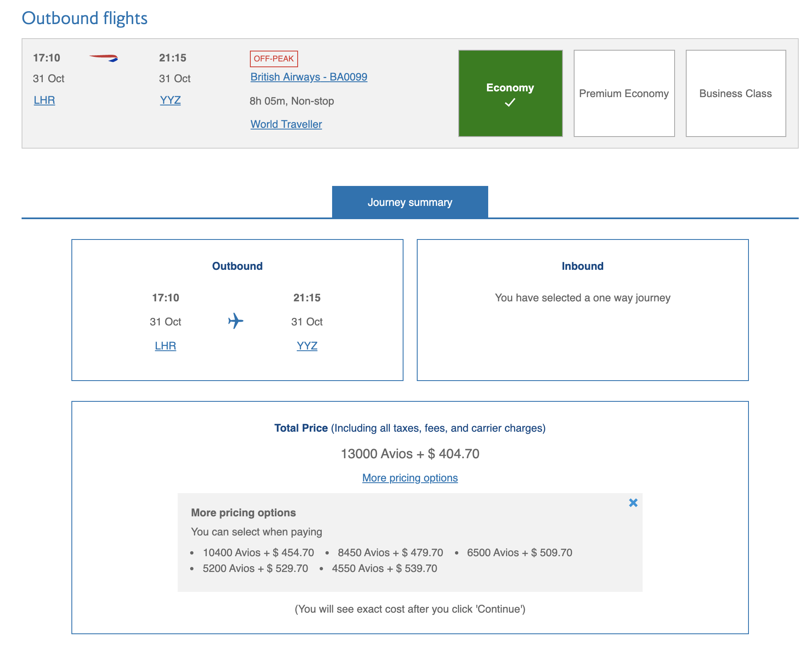Click the British Airways speedmarque logo
The height and width of the screenshot is (645, 812).
tap(104, 58)
